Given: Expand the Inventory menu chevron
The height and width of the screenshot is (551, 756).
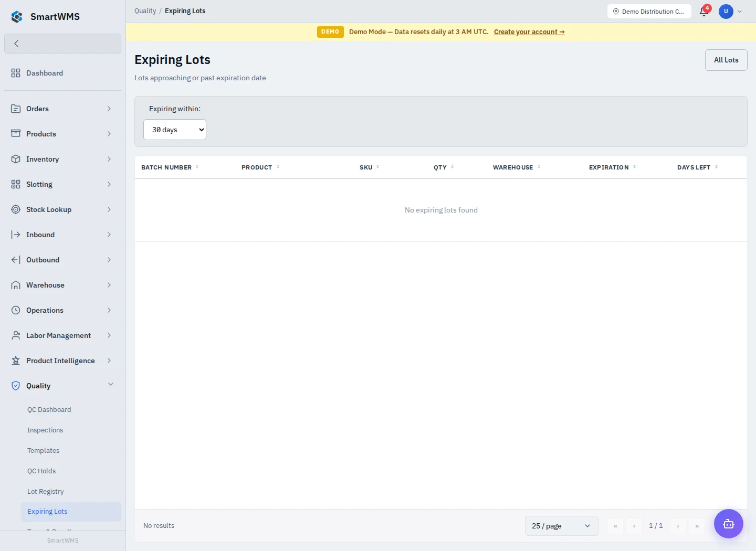Looking at the screenshot, I should [109, 159].
